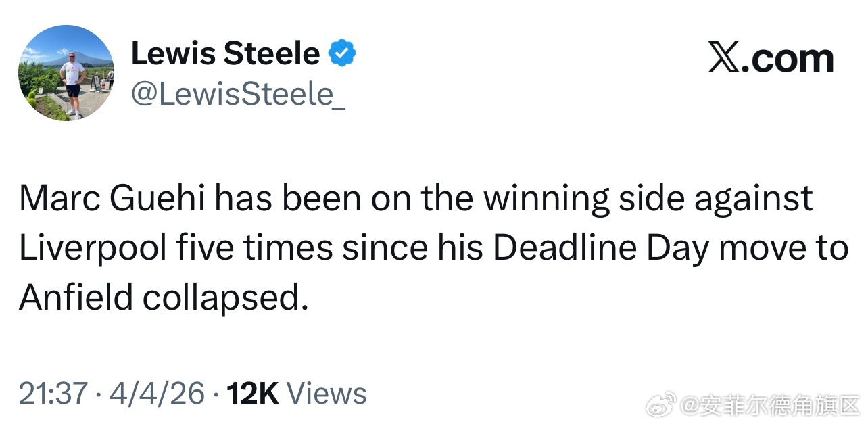This screenshot has height=426, width=868.
Task: Click the words move to in tweet
Action: 783,250
